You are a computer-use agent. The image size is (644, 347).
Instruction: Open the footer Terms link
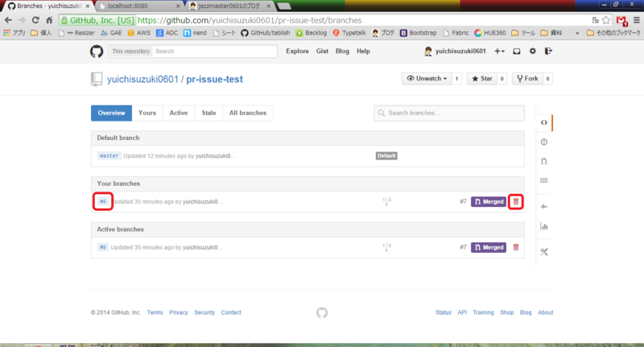tap(155, 312)
